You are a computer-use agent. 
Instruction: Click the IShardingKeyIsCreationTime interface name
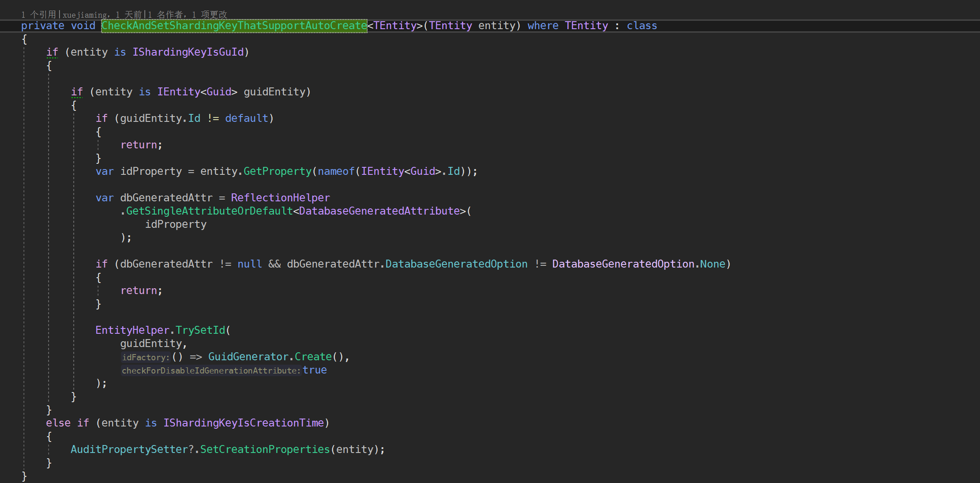coord(244,423)
